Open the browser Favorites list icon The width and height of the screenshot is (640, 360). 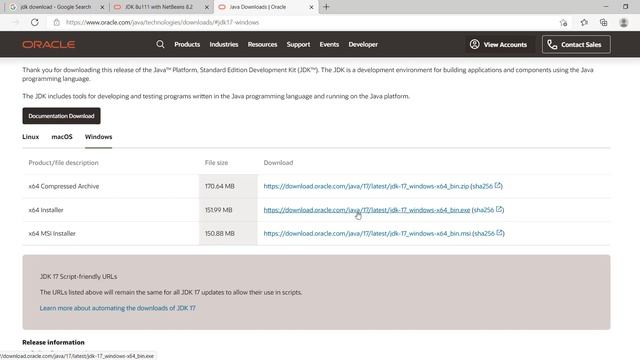pos(584,22)
